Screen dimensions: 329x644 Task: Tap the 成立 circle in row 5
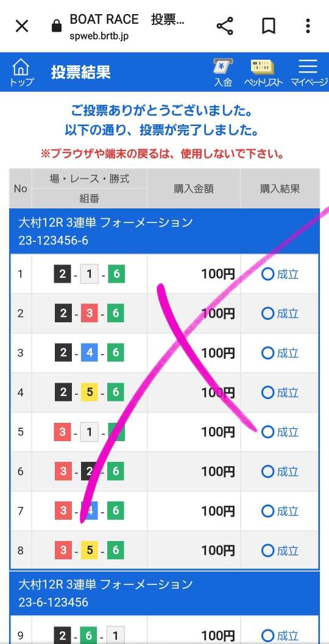pos(268,432)
